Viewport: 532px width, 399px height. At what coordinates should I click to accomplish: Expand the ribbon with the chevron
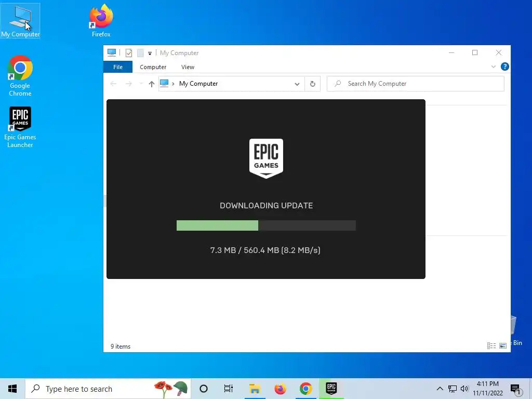tap(494, 67)
